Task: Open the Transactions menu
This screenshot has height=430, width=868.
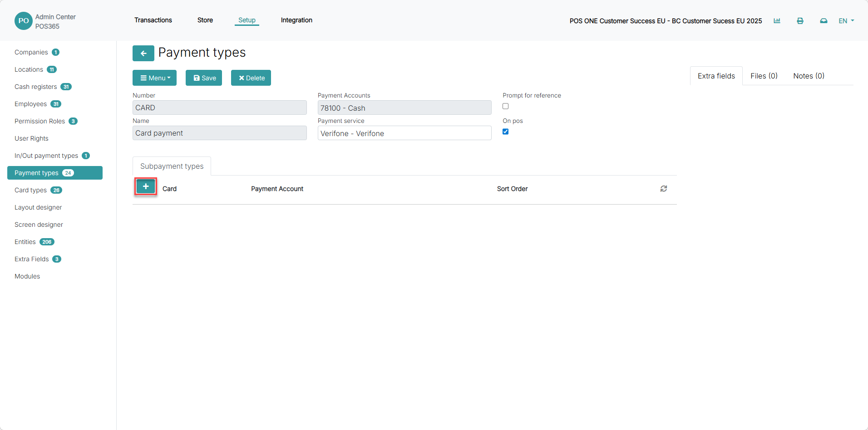Action: click(x=153, y=20)
